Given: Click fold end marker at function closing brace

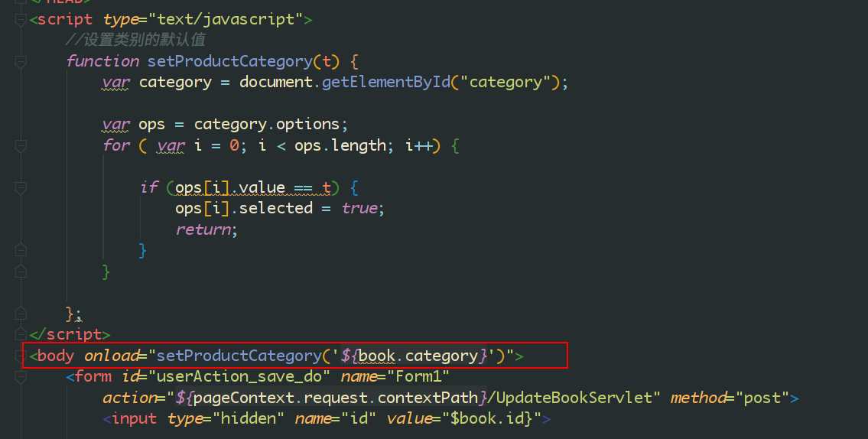Looking at the screenshot, I should click(x=21, y=314).
